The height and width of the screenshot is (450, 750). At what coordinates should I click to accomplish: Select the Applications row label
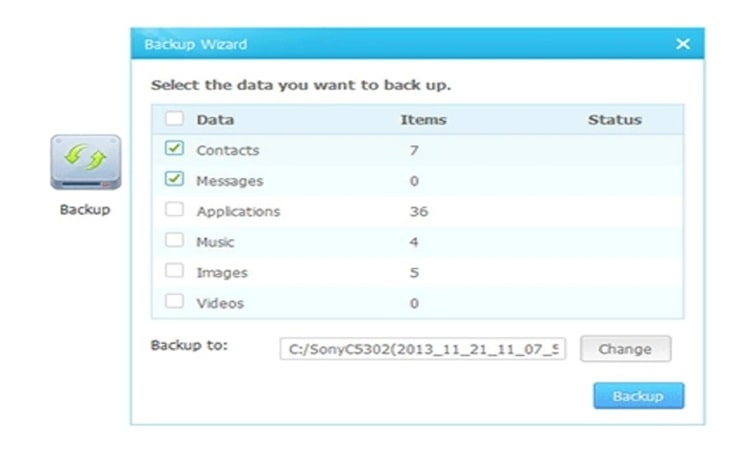pyautogui.click(x=238, y=211)
